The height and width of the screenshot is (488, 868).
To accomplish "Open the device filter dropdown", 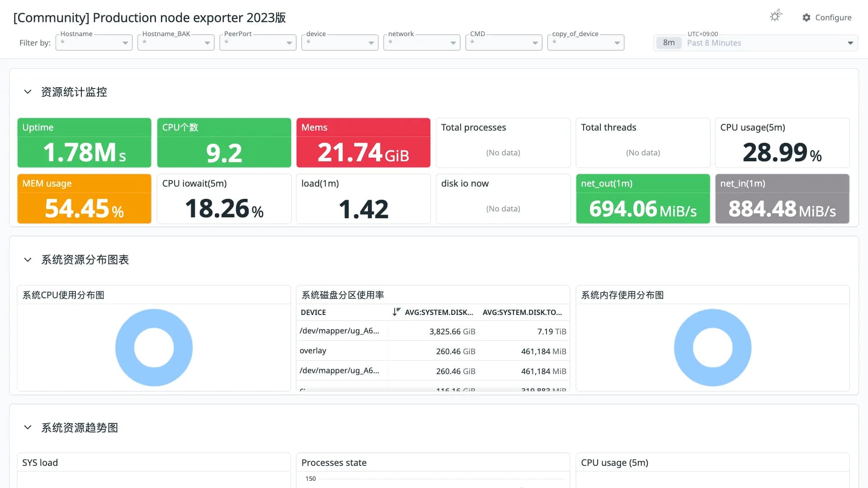I will (x=340, y=42).
